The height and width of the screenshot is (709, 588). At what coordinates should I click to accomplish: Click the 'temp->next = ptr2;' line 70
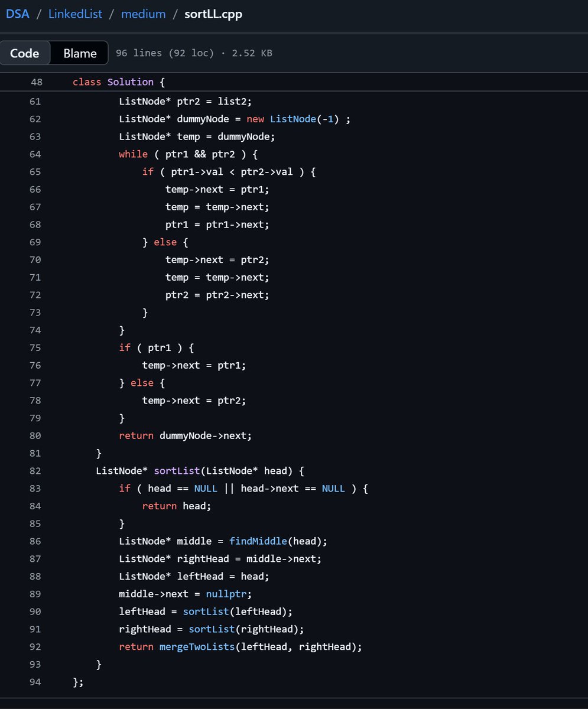tap(217, 260)
